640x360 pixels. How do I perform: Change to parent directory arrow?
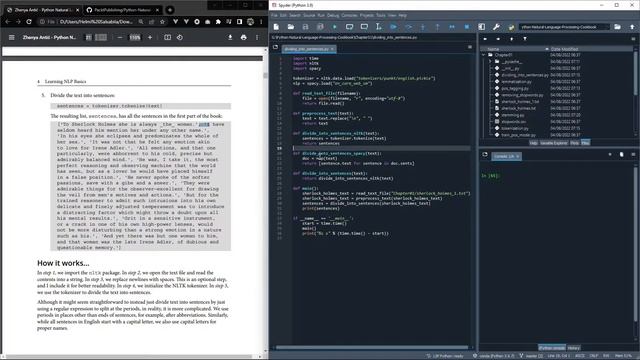click(632, 27)
